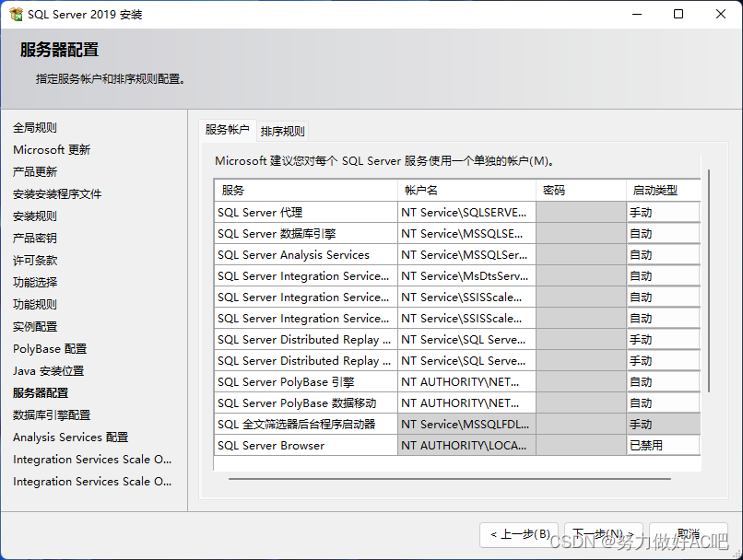
Task: Proceed with 下一步(N) button
Action: pyautogui.click(x=603, y=535)
